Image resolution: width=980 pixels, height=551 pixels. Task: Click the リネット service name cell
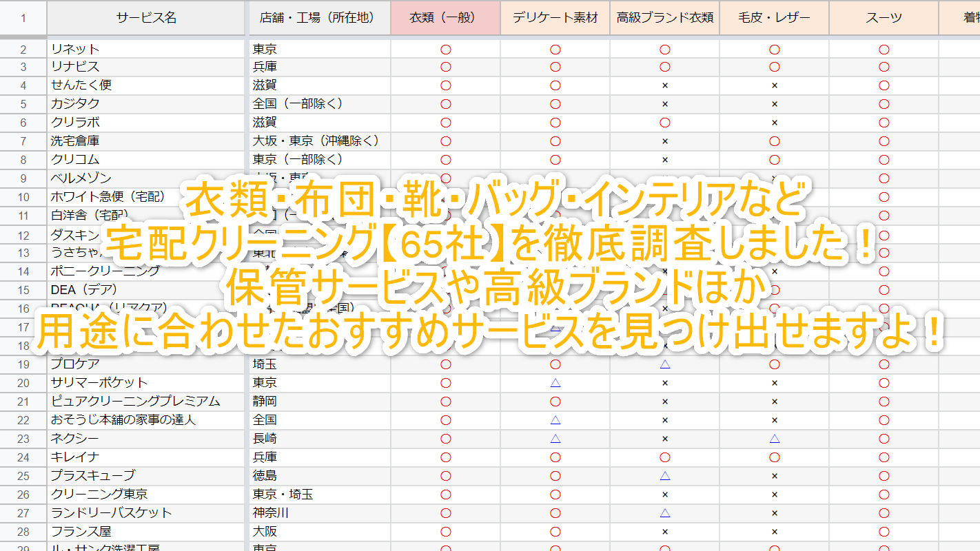147,49
